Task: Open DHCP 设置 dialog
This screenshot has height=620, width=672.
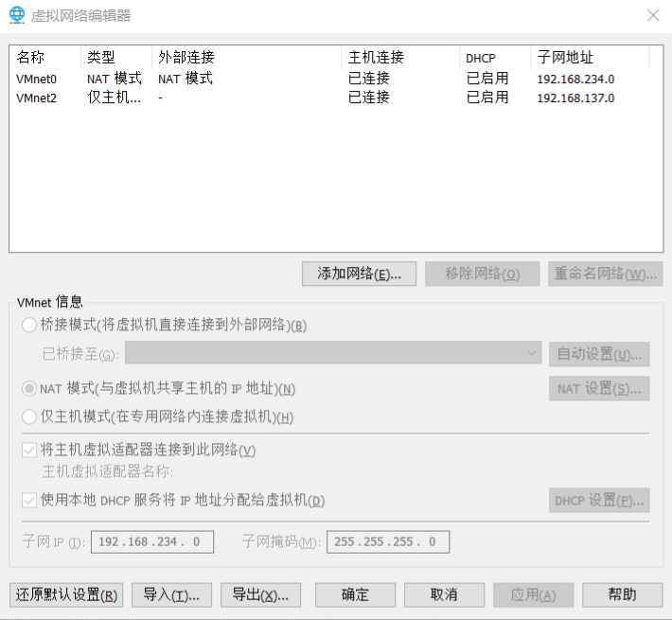Action: pyautogui.click(x=599, y=500)
